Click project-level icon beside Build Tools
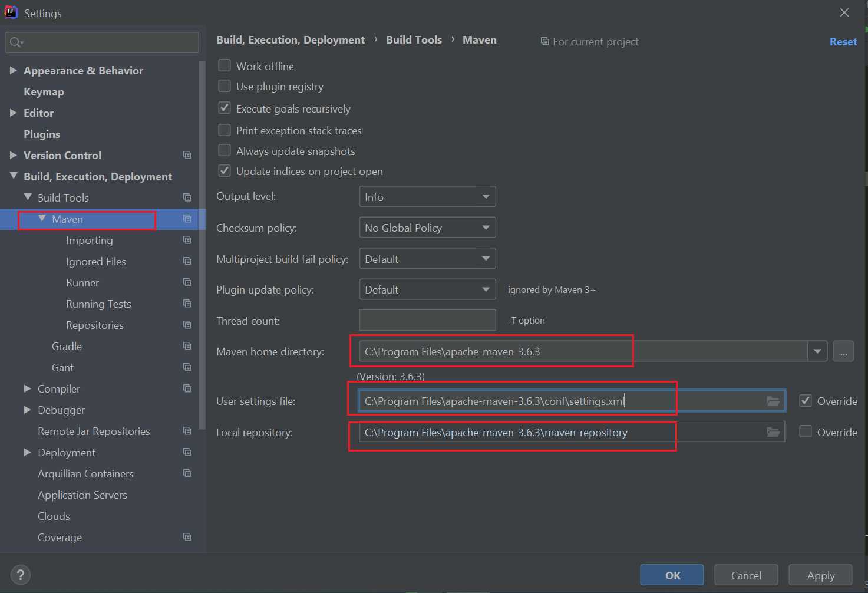 point(187,197)
